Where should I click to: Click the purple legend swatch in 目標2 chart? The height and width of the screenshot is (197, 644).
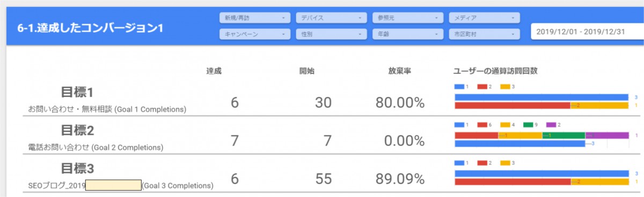(x=552, y=124)
